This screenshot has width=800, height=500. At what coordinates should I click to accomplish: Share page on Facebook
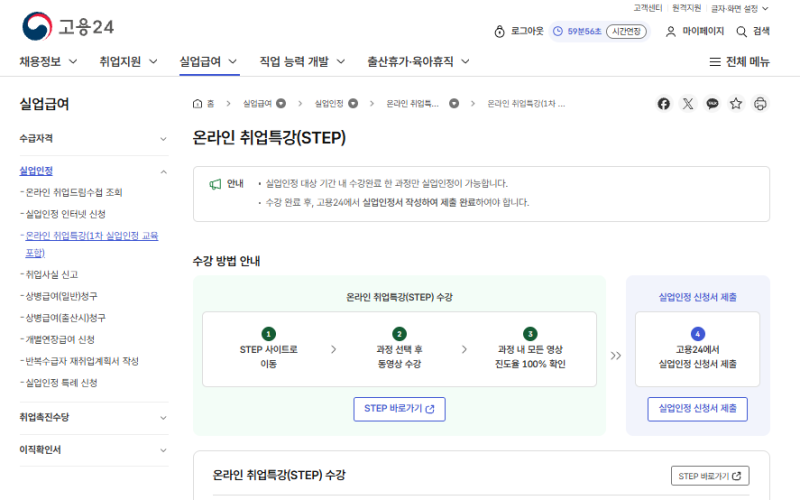(x=663, y=104)
